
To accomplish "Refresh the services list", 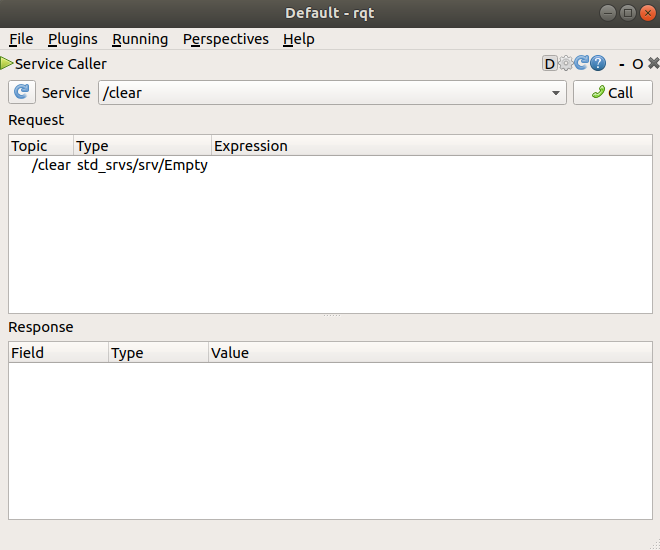I will (22, 92).
